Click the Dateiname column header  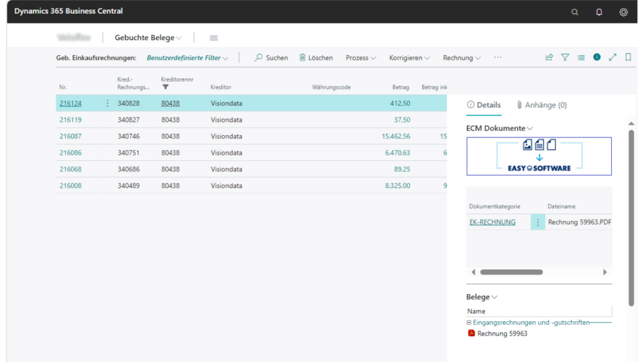point(561,206)
